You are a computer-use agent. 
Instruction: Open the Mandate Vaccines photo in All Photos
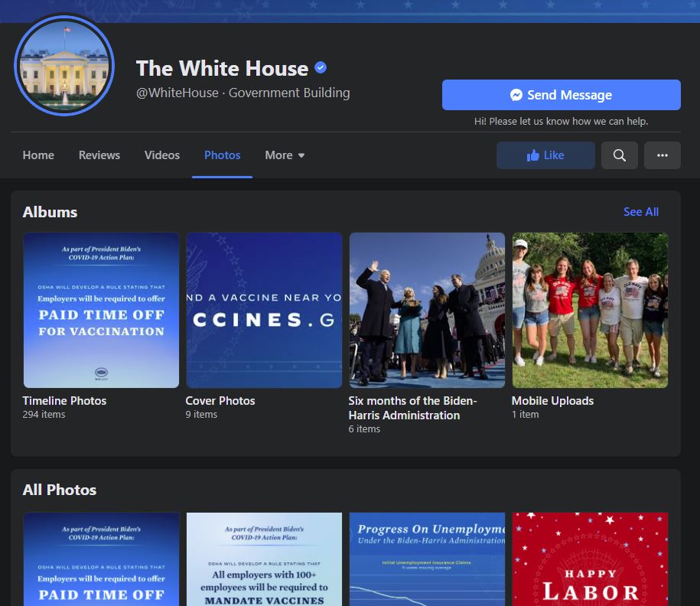click(x=264, y=559)
